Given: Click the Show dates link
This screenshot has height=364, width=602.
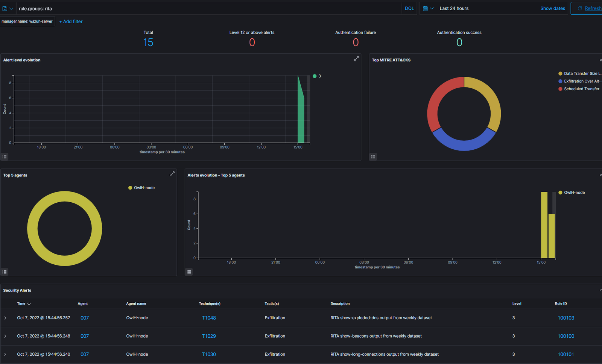Looking at the screenshot, I should point(552,8).
